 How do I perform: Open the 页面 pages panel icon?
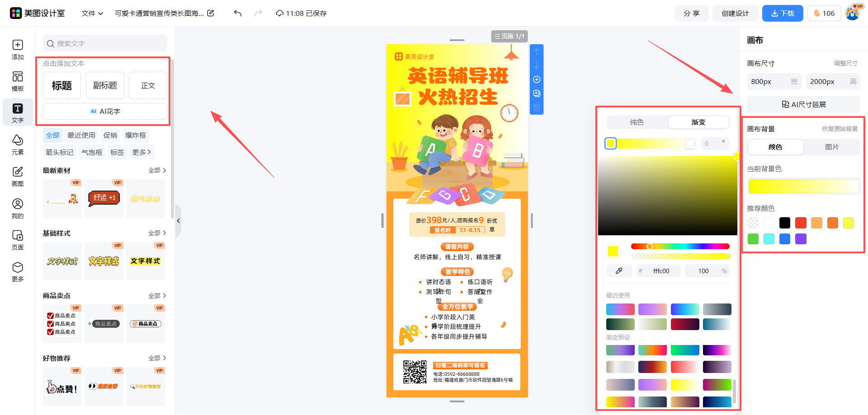coord(17,239)
